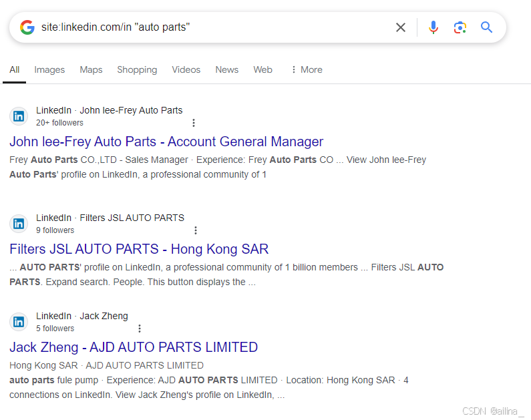The width and height of the screenshot is (531, 420).
Task: Clear the search query with X
Action: click(x=401, y=27)
